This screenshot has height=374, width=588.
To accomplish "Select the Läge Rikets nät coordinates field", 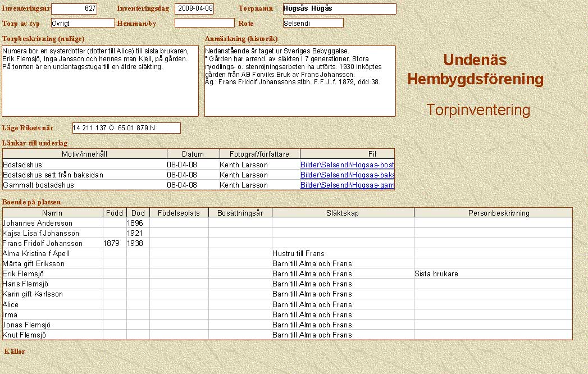I will point(126,128).
